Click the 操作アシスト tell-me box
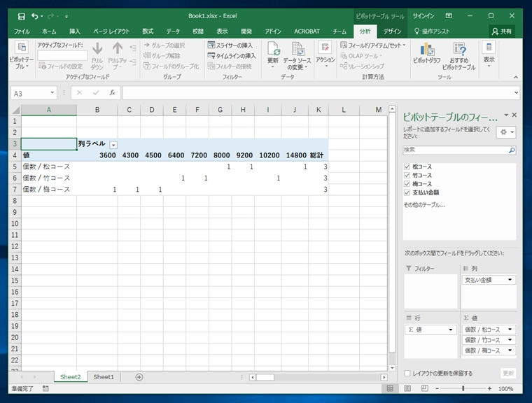Viewport: 532px width, 403px height. tap(432, 31)
